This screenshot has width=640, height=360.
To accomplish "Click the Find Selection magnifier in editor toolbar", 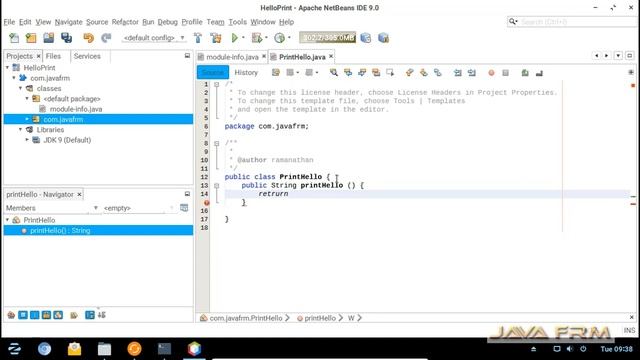I will click(334, 73).
